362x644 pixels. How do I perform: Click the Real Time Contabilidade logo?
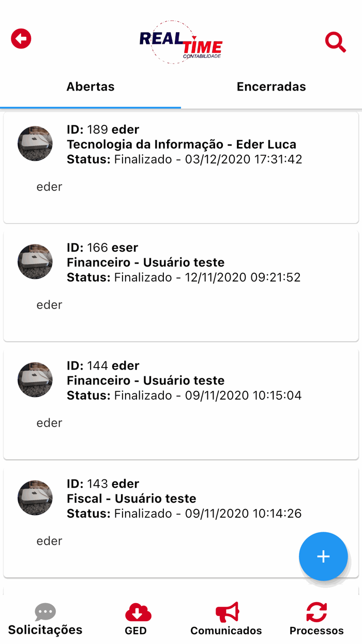pyautogui.click(x=181, y=41)
